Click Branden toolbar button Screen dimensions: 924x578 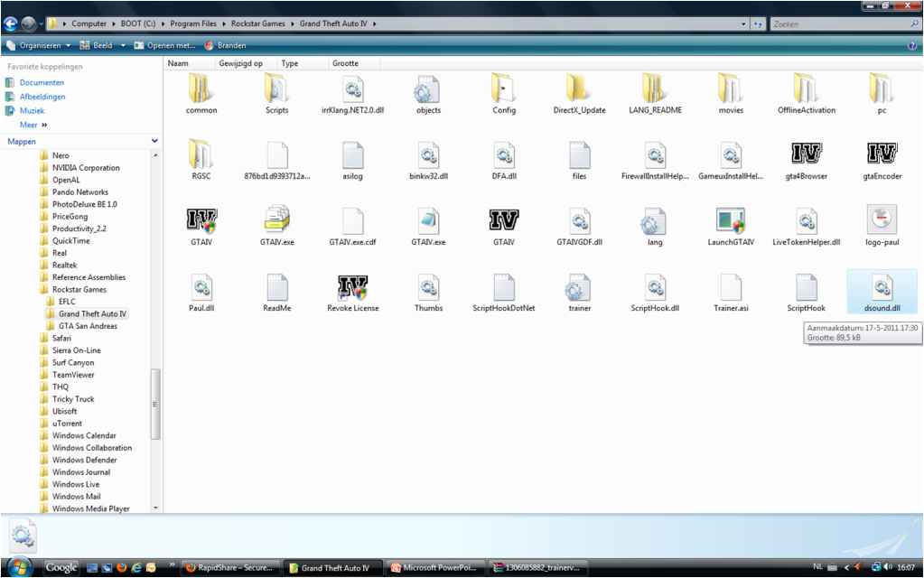coord(225,45)
